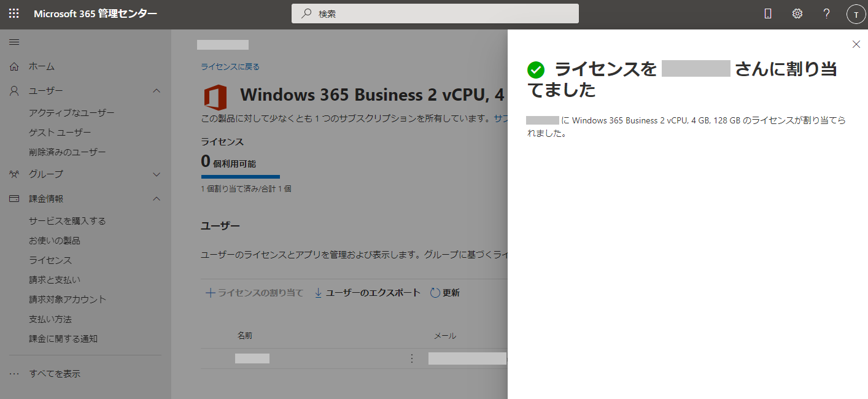Click the 課金情報 card icon
868x399 pixels.
(14, 199)
